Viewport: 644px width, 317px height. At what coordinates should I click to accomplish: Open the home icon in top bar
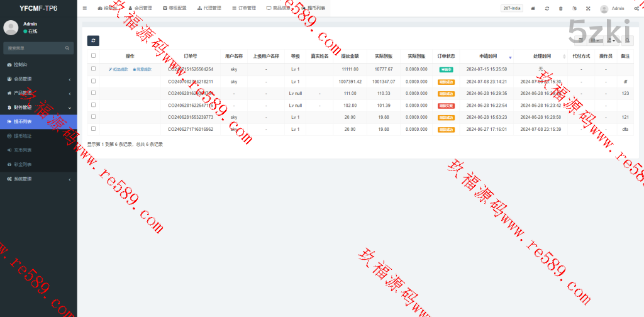[x=533, y=9]
